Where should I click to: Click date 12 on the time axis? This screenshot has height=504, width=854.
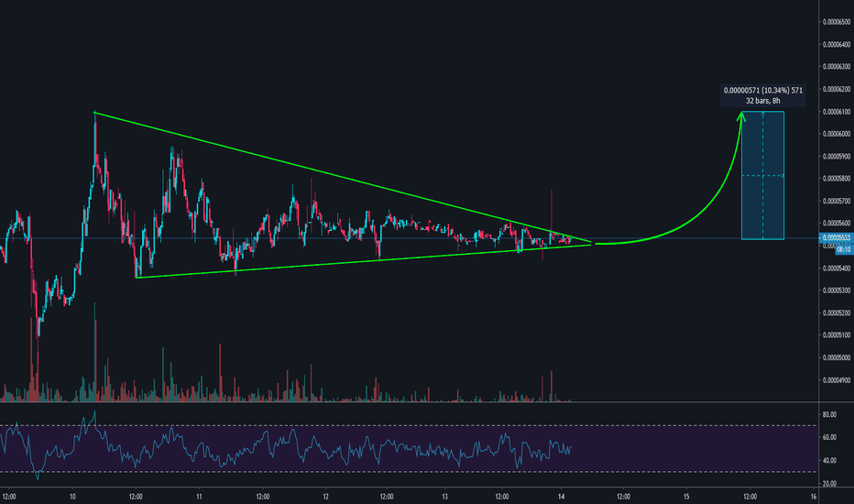pos(325,497)
